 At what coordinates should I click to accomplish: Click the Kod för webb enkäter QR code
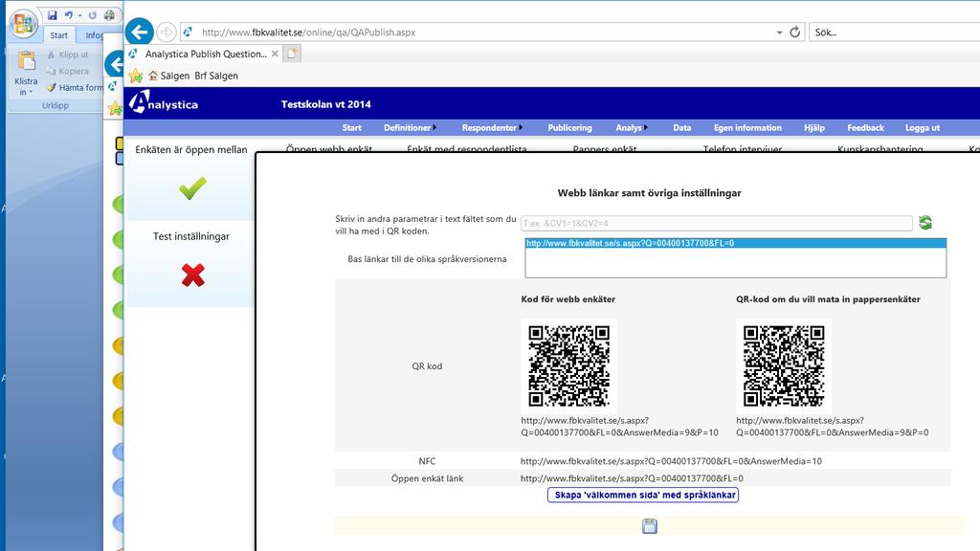[x=568, y=365]
